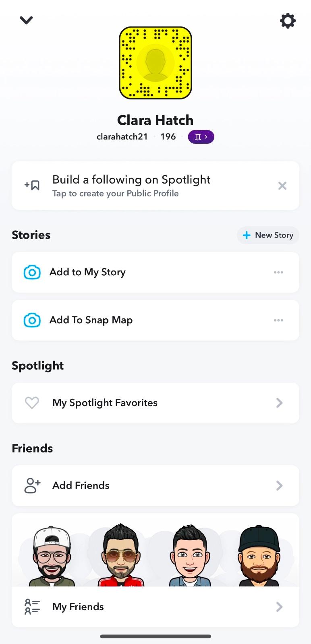Open options for Add to My Story

[x=278, y=272]
